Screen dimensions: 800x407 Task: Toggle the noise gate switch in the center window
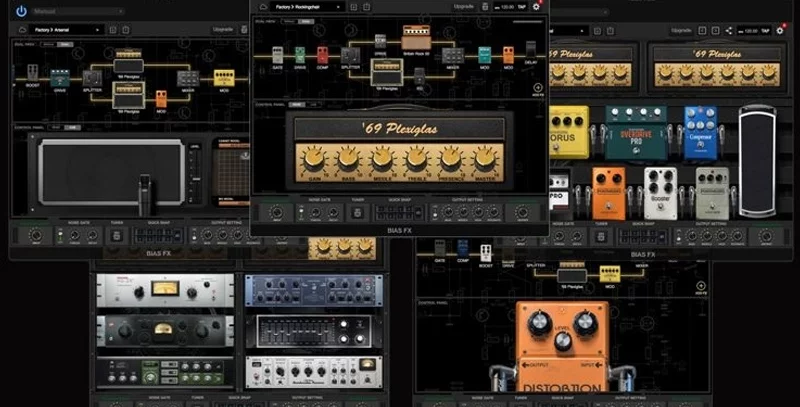tap(301, 212)
